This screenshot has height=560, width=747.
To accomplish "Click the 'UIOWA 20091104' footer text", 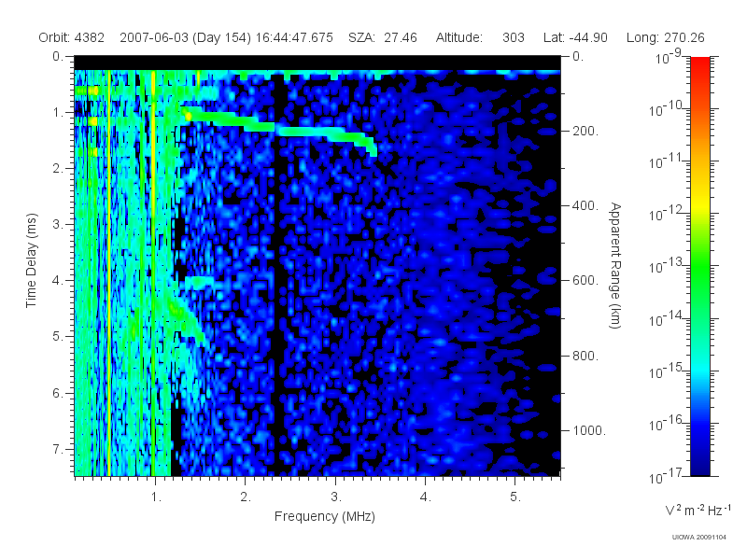I will point(698,538).
